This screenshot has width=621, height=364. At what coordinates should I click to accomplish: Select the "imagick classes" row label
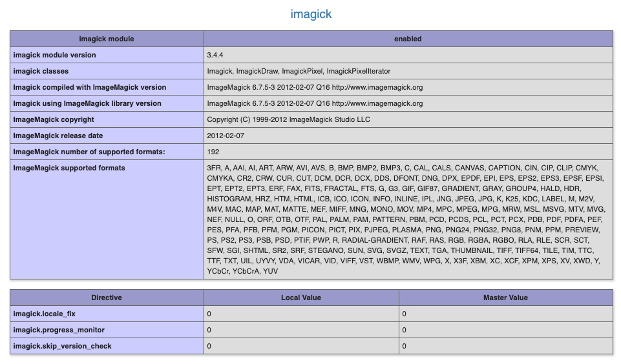41,71
